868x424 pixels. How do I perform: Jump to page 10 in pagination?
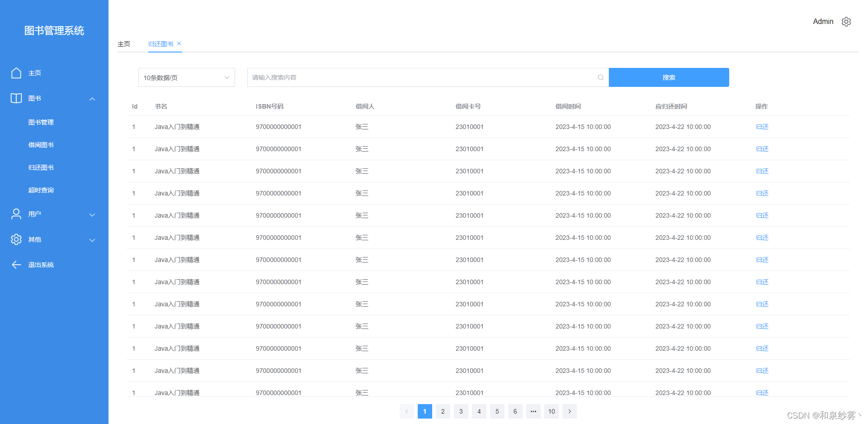pyautogui.click(x=551, y=411)
